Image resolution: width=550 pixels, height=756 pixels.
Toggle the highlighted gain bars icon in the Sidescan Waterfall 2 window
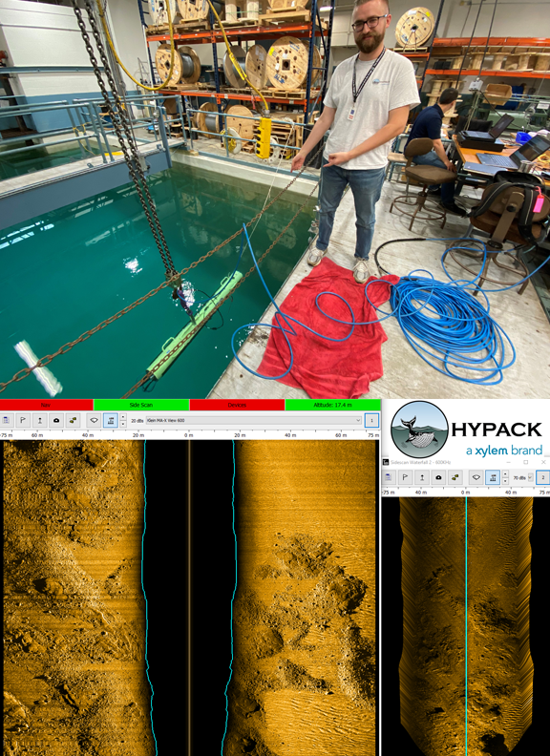(493, 477)
